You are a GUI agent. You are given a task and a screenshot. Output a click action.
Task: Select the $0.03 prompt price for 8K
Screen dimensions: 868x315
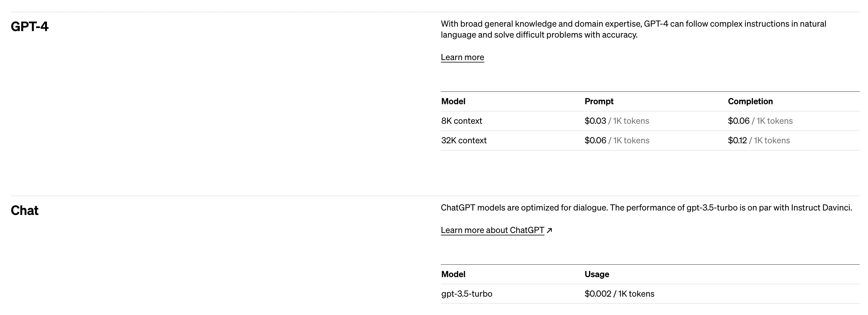click(x=595, y=121)
